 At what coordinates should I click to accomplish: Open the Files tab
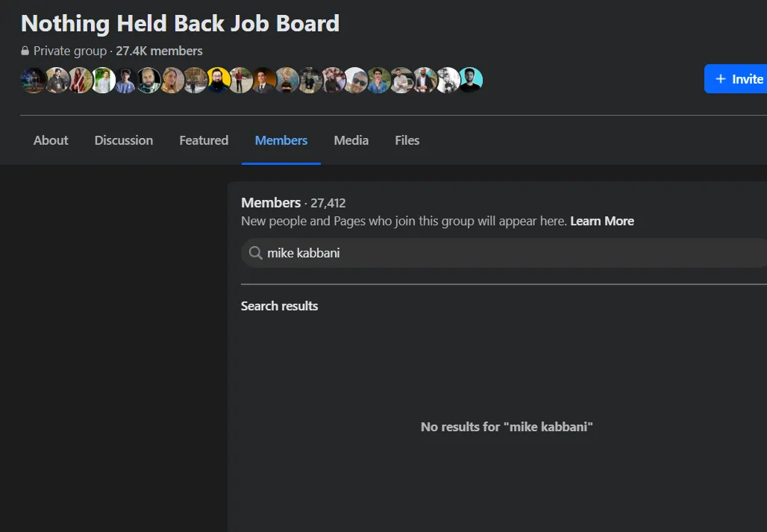tap(407, 140)
